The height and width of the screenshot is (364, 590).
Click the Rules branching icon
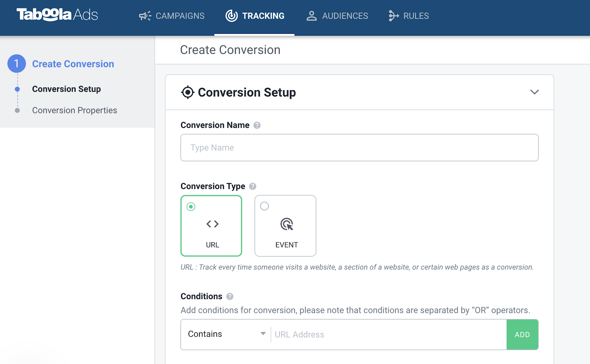(393, 16)
